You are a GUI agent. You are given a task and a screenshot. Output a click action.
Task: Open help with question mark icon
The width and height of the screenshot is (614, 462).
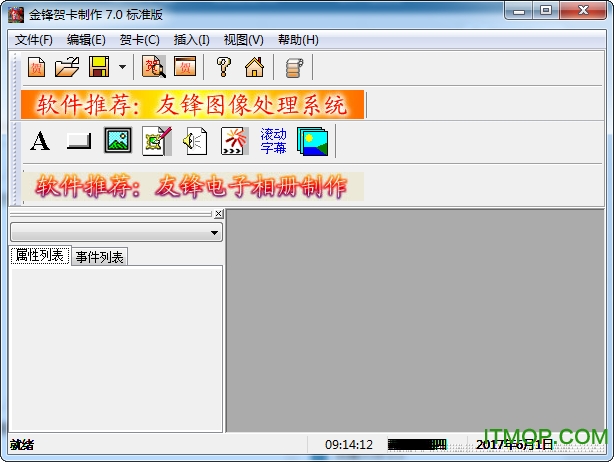point(224,67)
